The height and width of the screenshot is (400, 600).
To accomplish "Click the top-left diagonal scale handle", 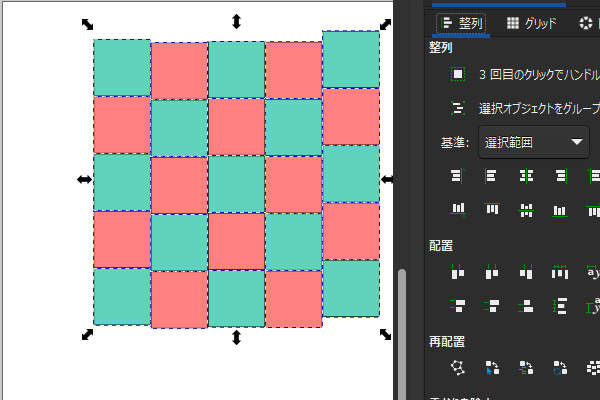I will (x=88, y=24).
